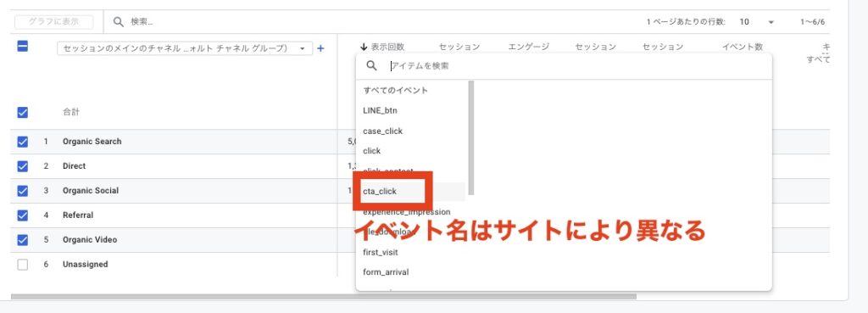Uncheck the Direct row checkbox
The image size is (868, 313).
(22, 166)
